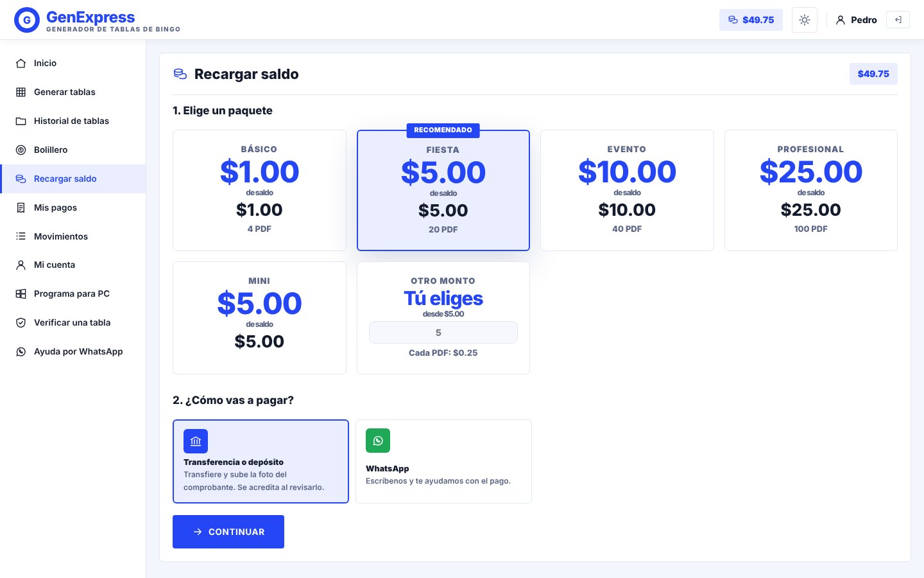Click the '1. Elige un paquete' heading
Screen dimensions: 924x578
coord(223,110)
